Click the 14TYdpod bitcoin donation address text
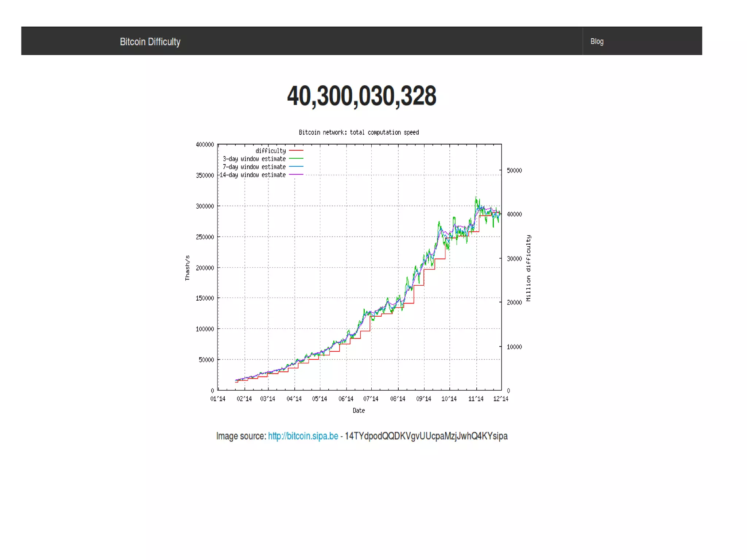Screen dimensions: 747x560 tap(426, 436)
